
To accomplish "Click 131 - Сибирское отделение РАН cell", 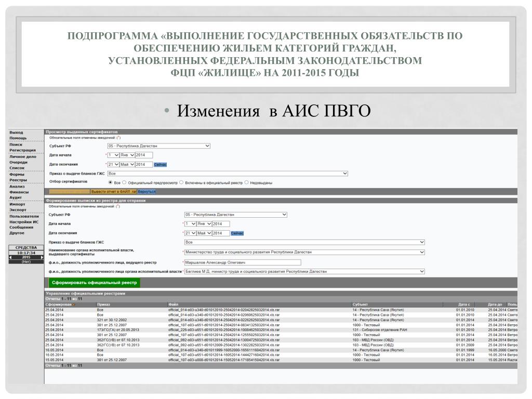I will 380,330.
